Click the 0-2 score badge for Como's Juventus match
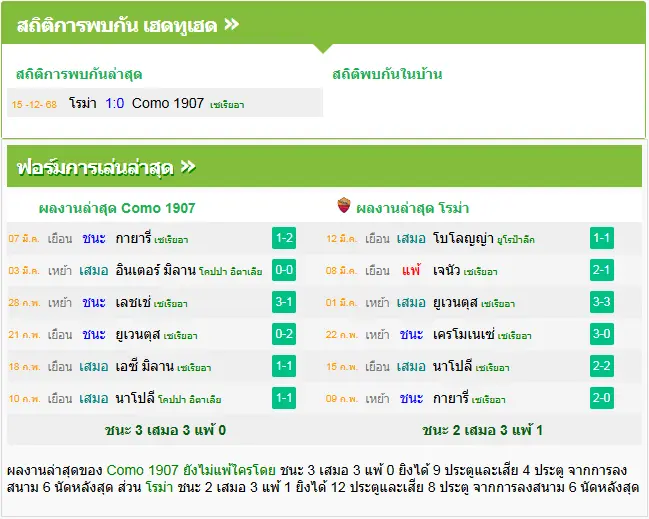 click(284, 334)
